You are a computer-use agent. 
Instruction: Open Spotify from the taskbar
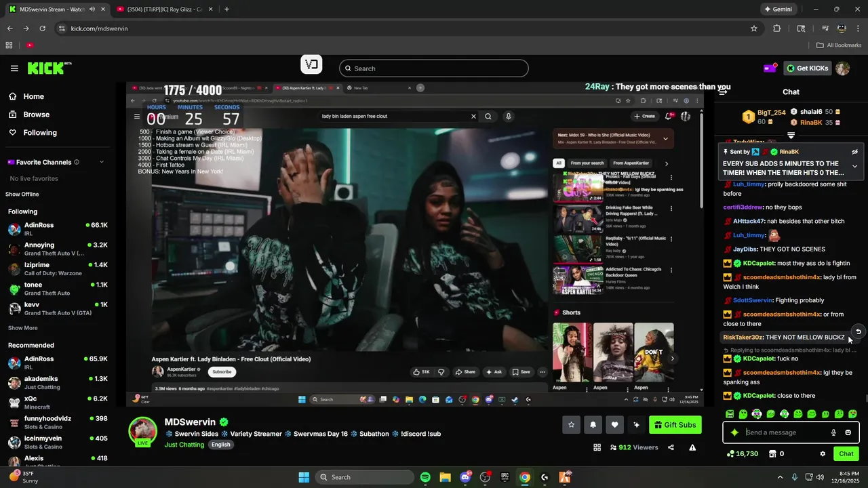425,477
